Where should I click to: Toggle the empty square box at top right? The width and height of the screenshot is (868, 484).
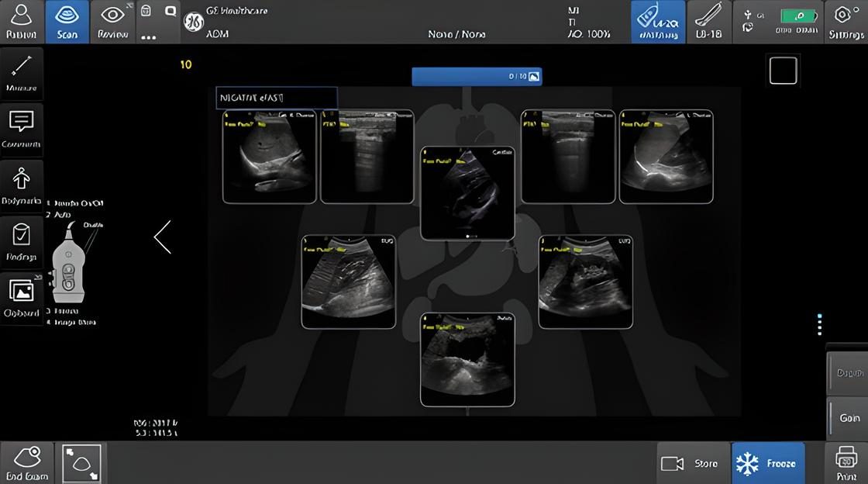tap(783, 71)
